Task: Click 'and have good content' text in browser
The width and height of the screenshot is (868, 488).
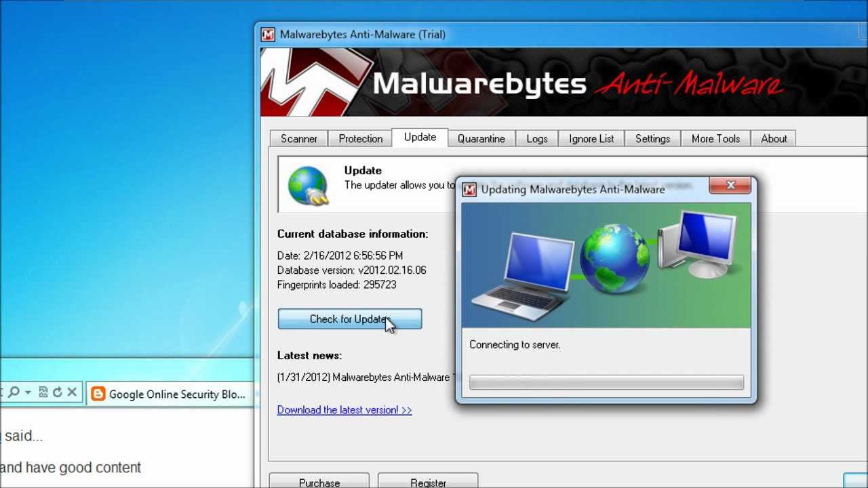Action: click(x=71, y=468)
